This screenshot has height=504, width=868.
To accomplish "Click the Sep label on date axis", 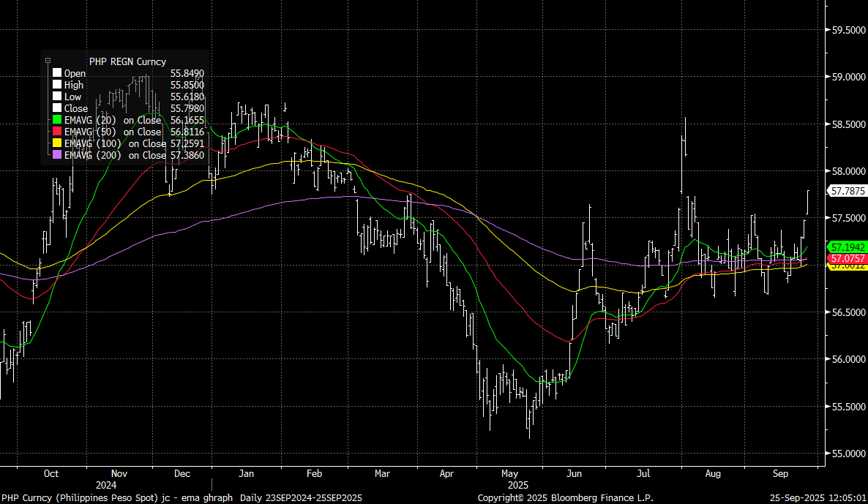I will (781, 473).
